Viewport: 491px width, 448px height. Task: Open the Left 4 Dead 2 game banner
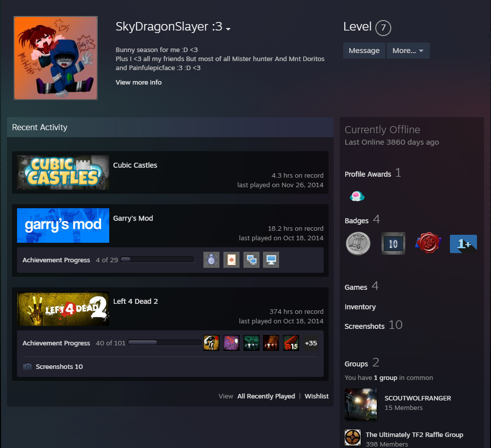[x=63, y=309]
